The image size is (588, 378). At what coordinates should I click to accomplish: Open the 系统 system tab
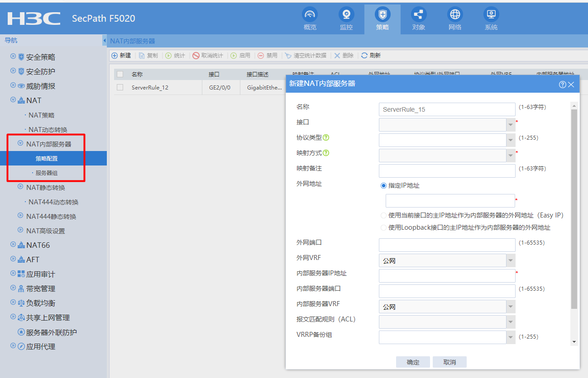491,19
